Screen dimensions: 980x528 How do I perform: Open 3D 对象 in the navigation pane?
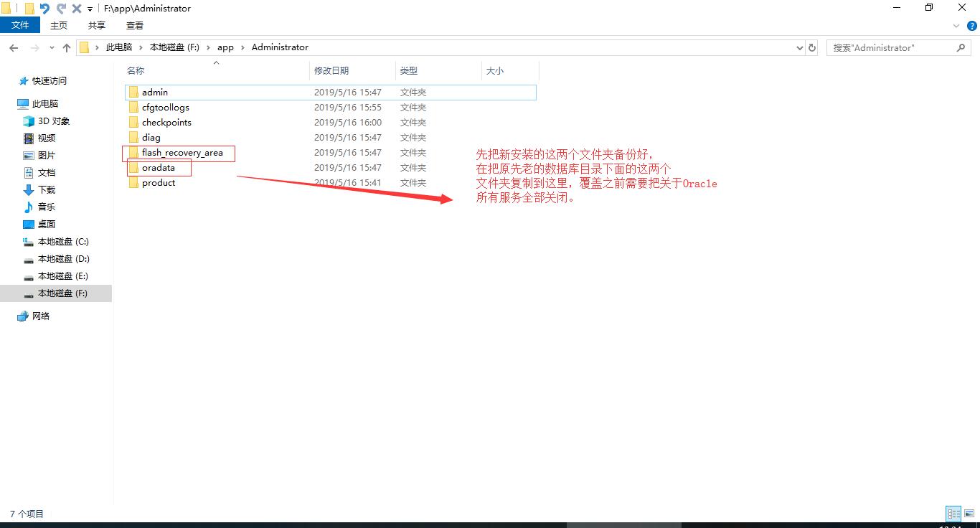54,121
